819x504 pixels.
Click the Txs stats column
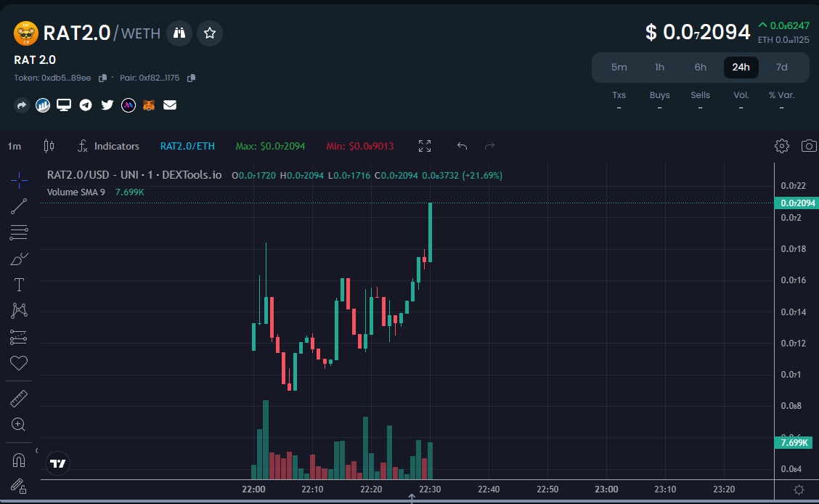[619, 100]
